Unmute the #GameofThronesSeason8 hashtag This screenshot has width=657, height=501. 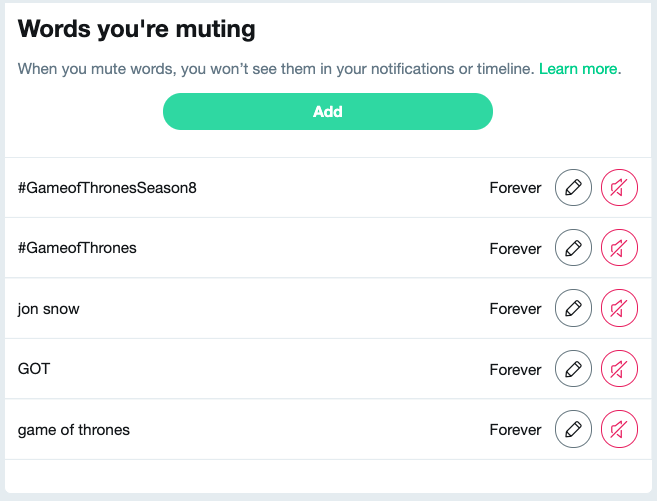coord(619,187)
